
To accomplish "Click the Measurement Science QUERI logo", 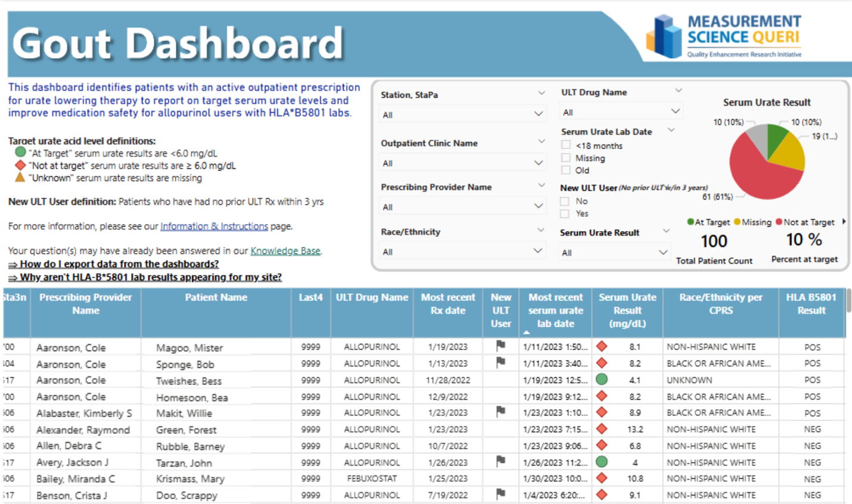I will (x=724, y=37).
